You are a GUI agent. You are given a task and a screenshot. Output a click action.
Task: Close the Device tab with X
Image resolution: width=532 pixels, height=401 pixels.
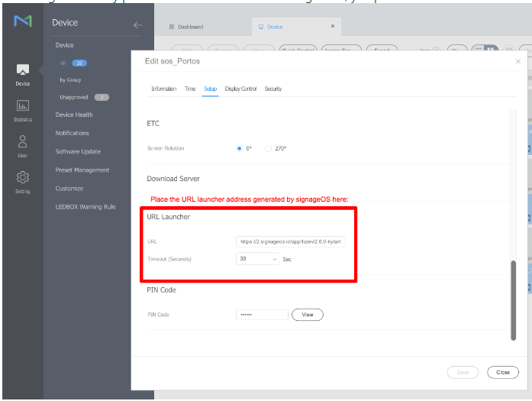(x=332, y=27)
